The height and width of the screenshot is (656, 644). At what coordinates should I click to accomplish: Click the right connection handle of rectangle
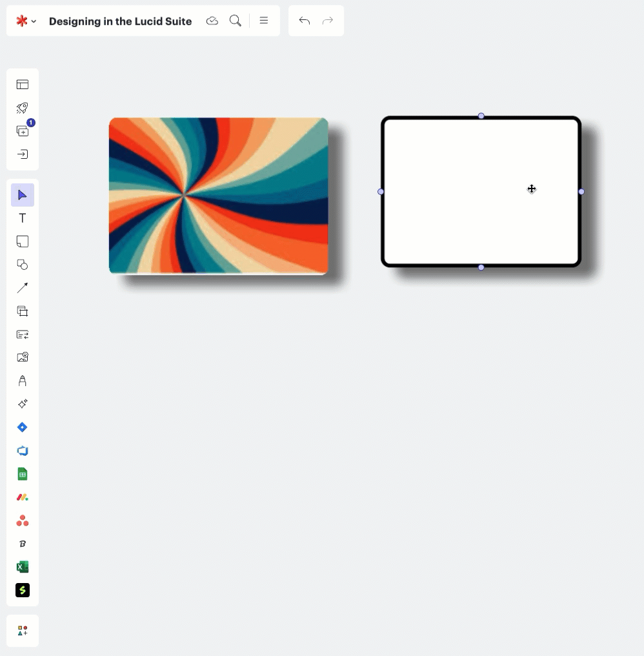pos(581,192)
